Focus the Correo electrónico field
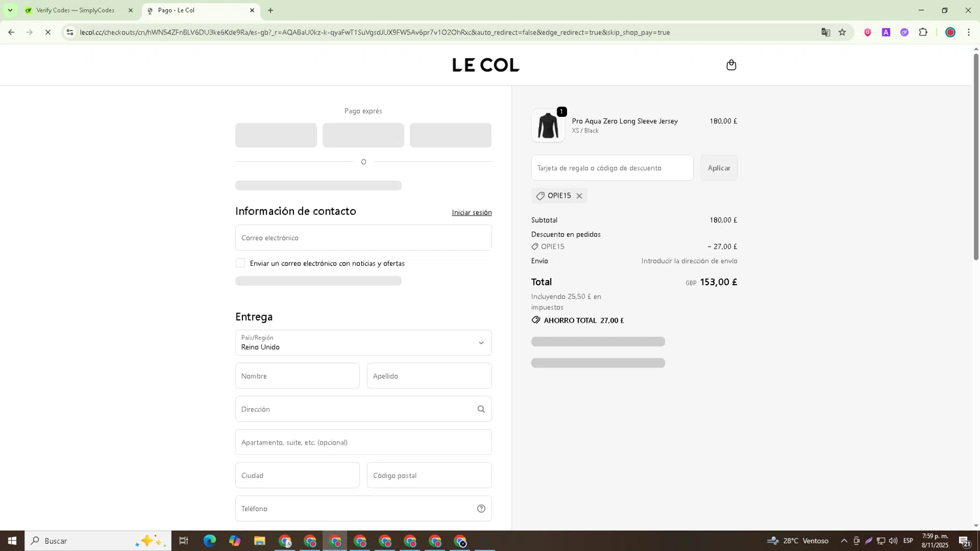This screenshot has width=980, height=551. click(x=363, y=238)
